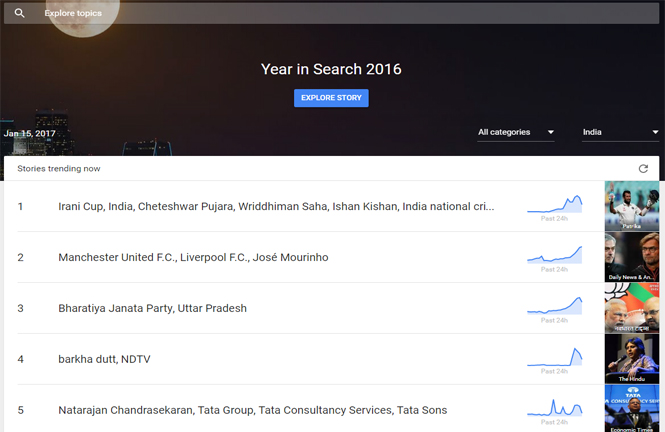The height and width of the screenshot is (432, 665).
Task: Open the All categories dropdown
Action: point(516,132)
